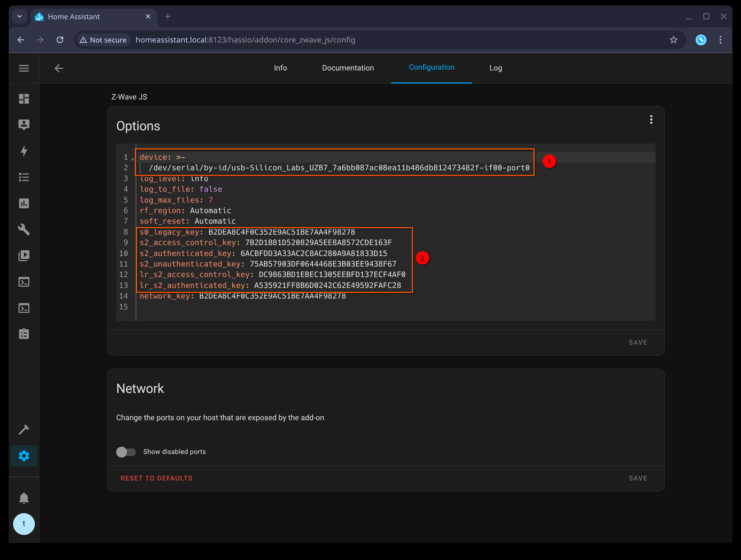Click the Not secure site indicator
This screenshot has height=560, width=741.
[103, 40]
